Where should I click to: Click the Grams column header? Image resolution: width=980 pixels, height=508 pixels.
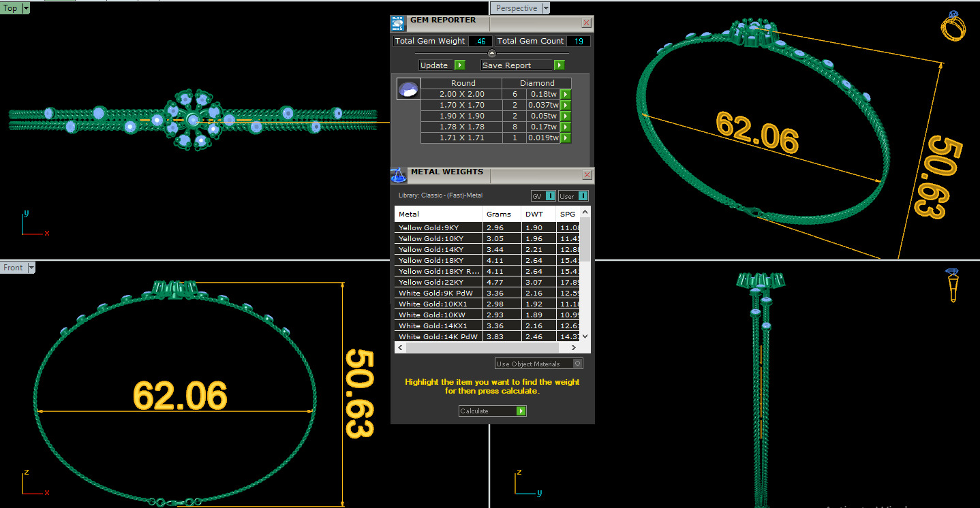pos(502,214)
